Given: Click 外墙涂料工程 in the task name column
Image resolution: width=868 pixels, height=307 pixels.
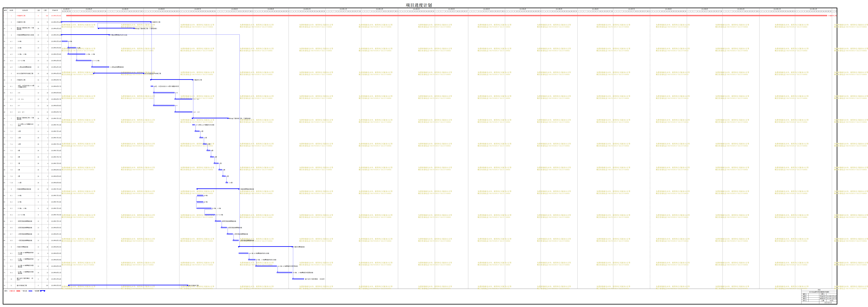Looking at the screenshot, I should pos(21,80).
